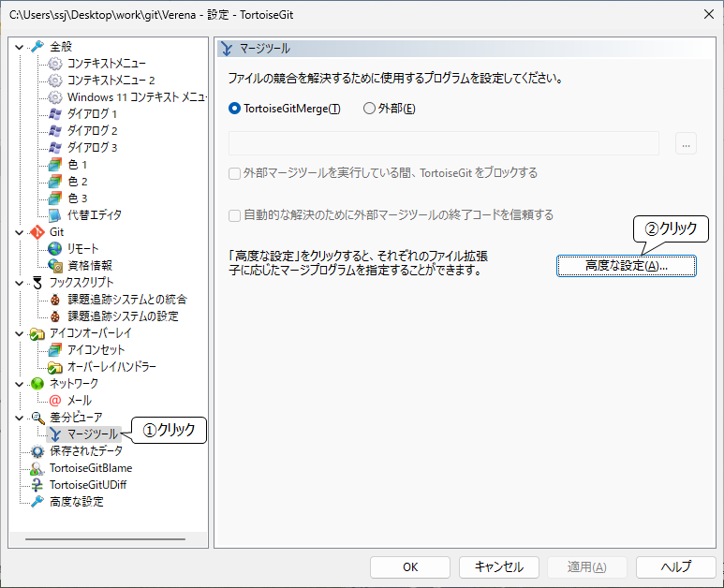This screenshot has width=724, height=588.
Task: Select the TortoiseGitBlame tree entry
Action: (x=91, y=468)
